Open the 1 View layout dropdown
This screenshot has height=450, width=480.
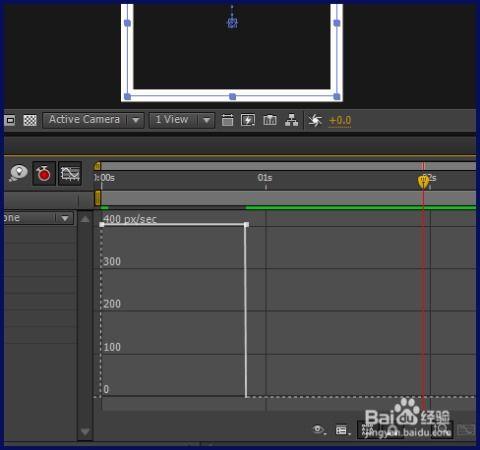tap(181, 120)
